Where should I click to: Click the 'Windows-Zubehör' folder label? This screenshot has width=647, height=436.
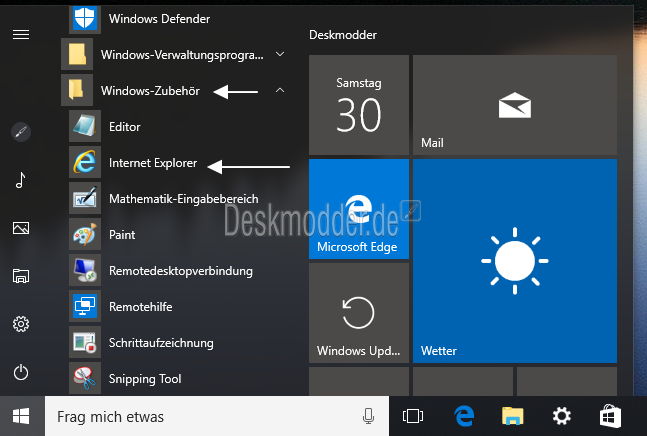click(150, 91)
